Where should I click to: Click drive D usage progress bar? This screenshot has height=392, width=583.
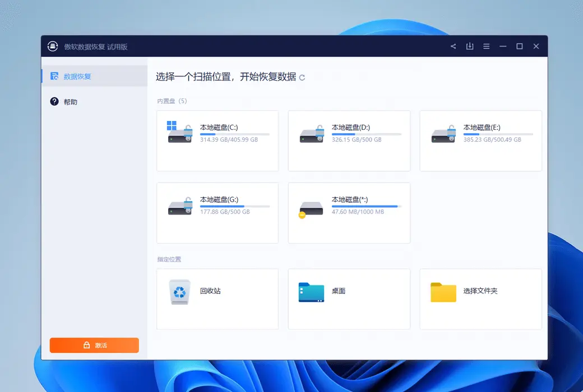tap(367, 134)
